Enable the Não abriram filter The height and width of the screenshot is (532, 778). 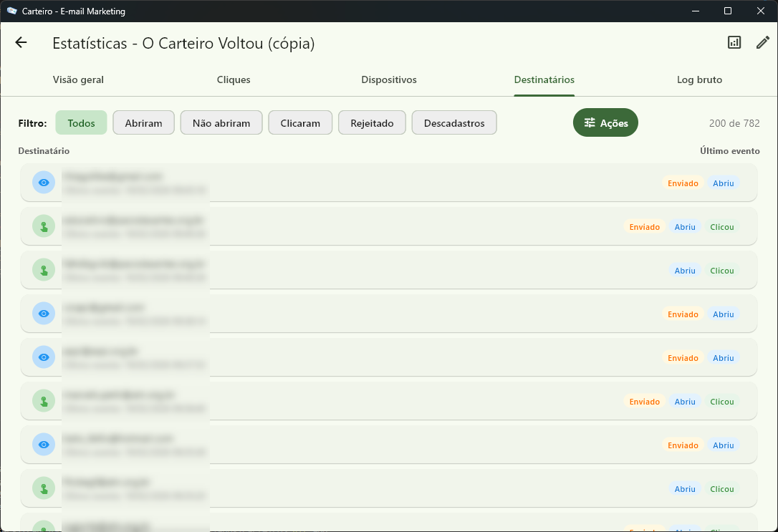click(x=221, y=123)
